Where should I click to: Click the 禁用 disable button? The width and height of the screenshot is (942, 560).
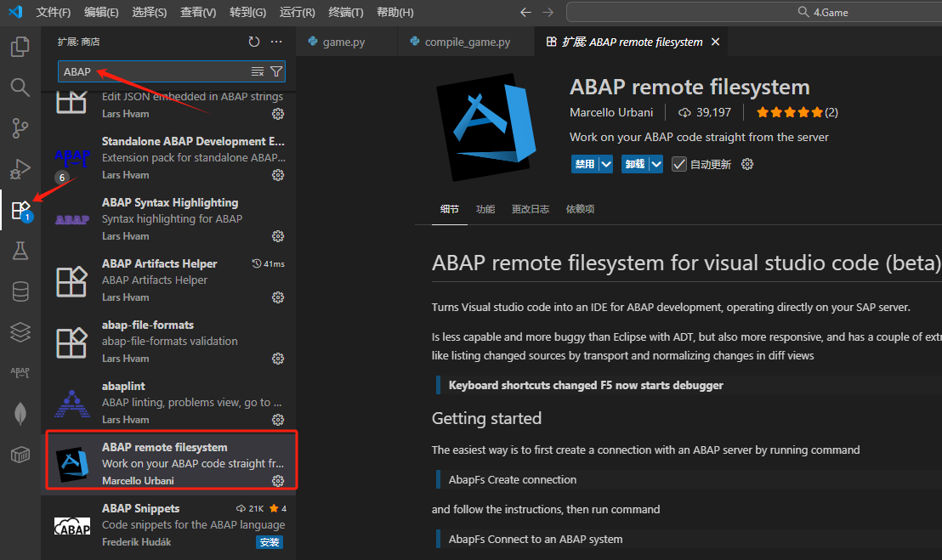tap(585, 164)
